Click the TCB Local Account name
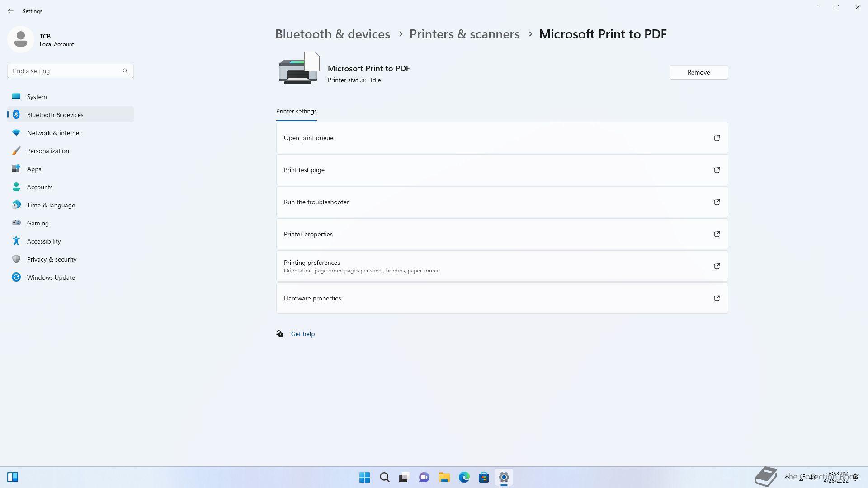This screenshot has width=868, height=488. [x=57, y=40]
